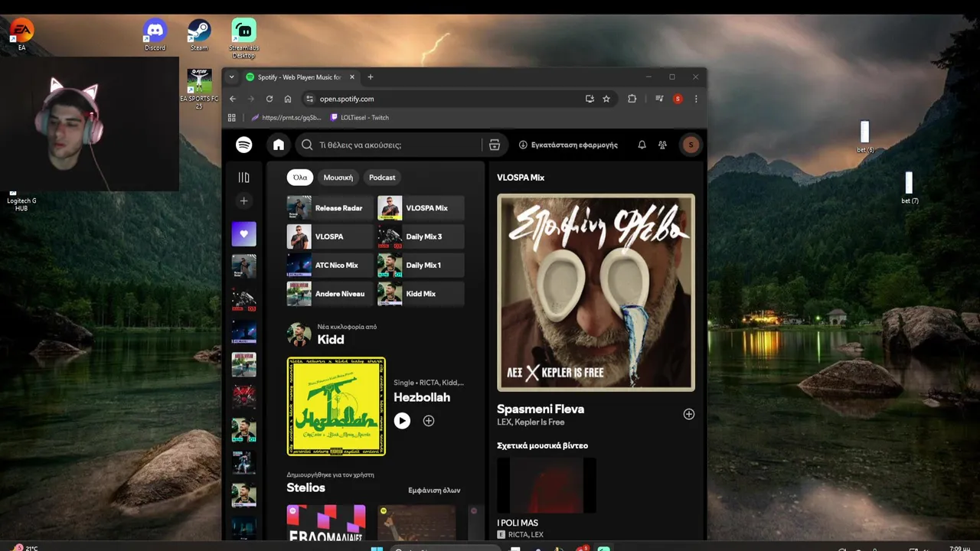Click the Hezbollah yellow cover art
Image resolution: width=980 pixels, height=551 pixels.
point(336,406)
